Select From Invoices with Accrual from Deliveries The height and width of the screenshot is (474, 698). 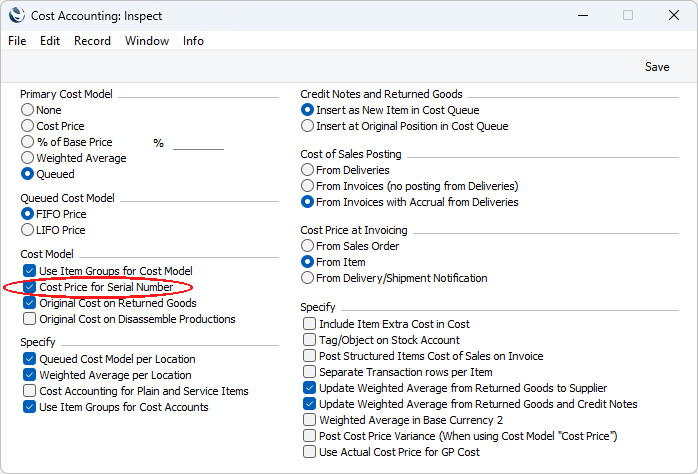click(307, 202)
